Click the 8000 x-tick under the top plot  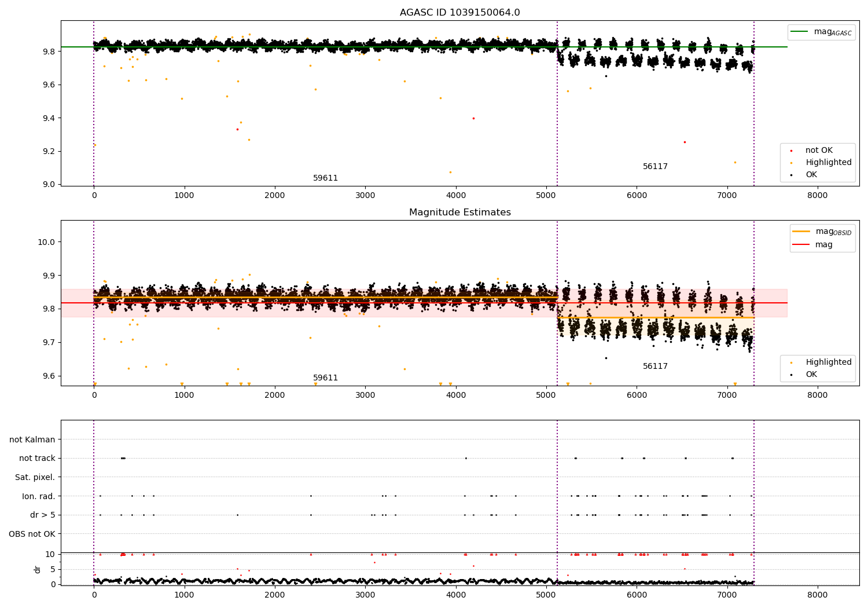pos(818,196)
